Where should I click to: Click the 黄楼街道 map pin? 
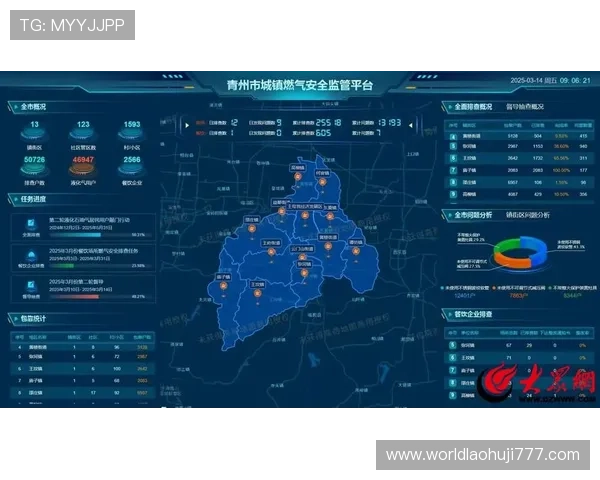(328, 246)
